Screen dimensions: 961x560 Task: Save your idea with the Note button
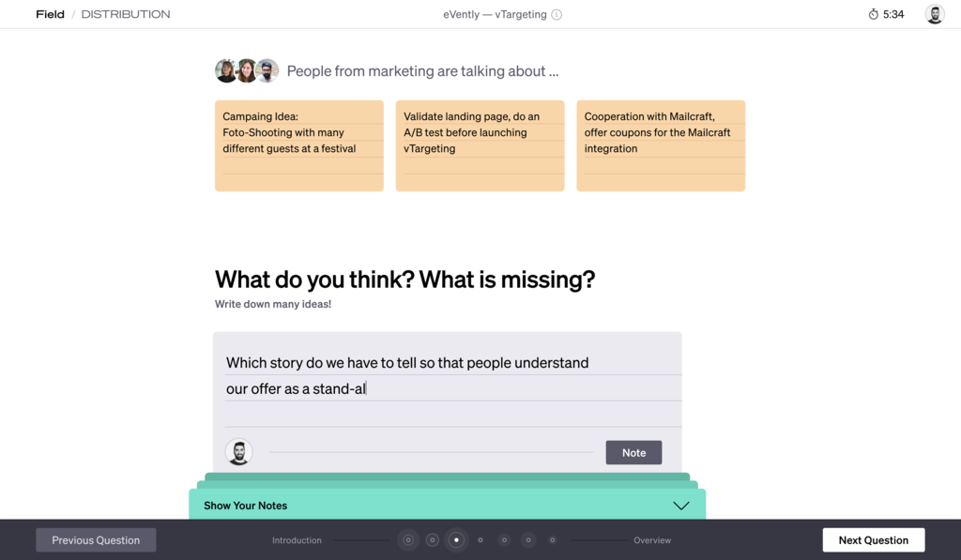[x=633, y=452]
